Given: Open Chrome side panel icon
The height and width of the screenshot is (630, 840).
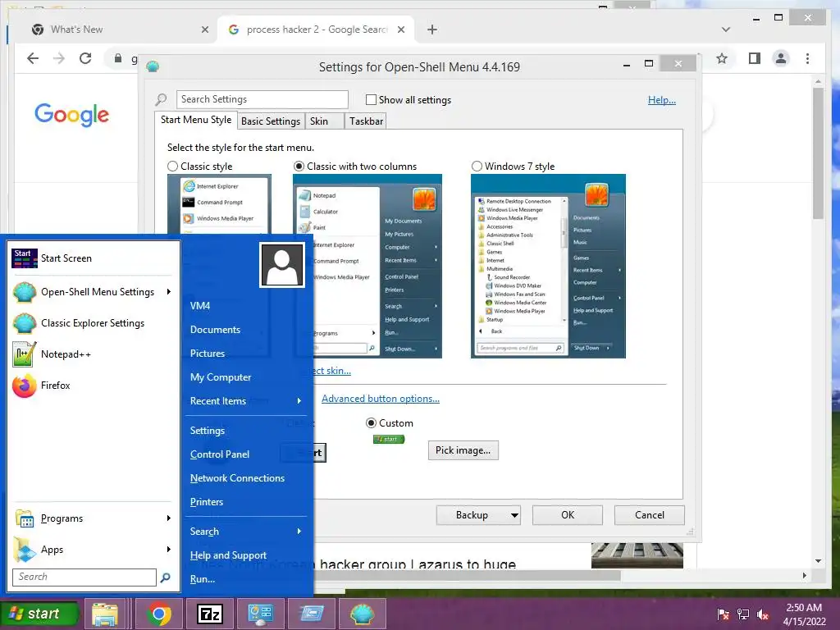Looking at the screenshot, I should point(755,58).
